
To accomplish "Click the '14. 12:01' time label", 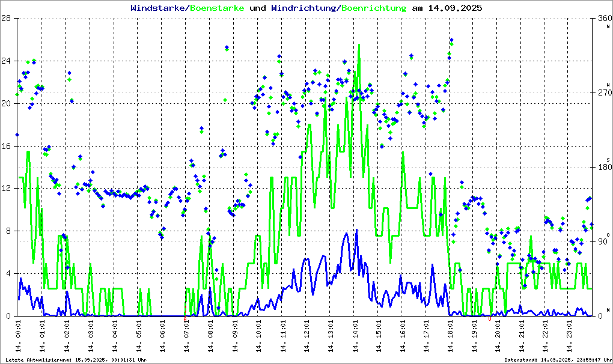I will coord(306,336).
